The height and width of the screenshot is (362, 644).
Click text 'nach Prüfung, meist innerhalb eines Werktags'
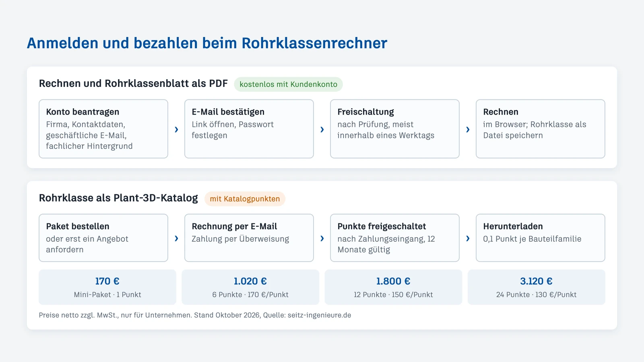tap(386, 130)
